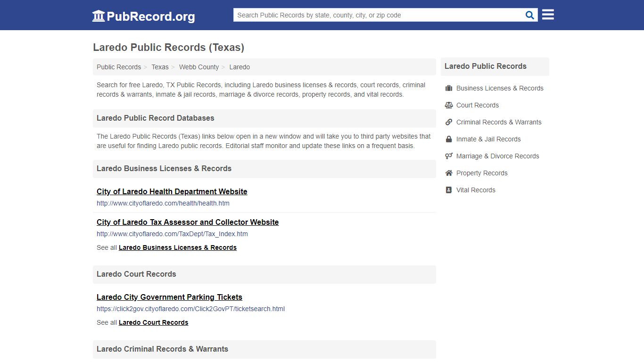The height and width of the screenshot is (362, 644).
Task: Open Property Records in sidebar
Action: coord(482,173)
